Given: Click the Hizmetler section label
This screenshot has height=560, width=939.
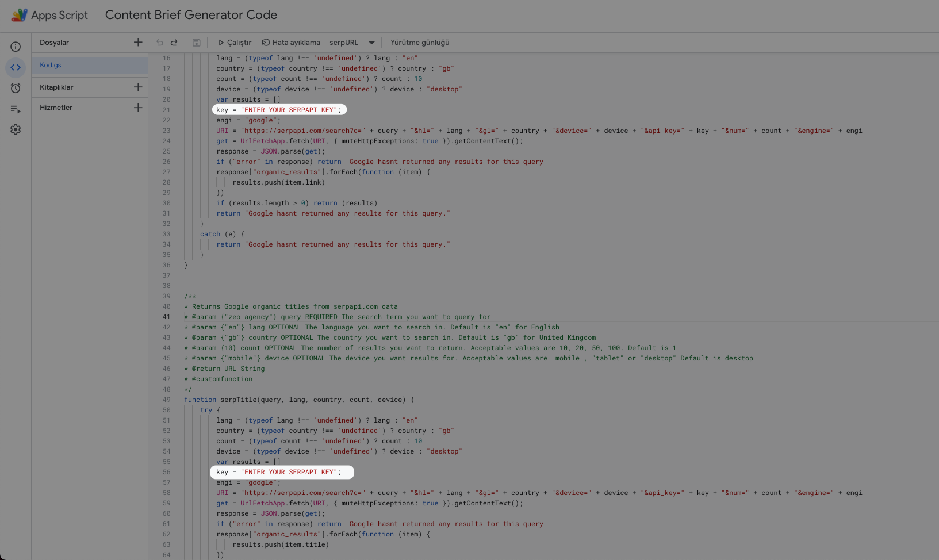Looking at the screenshot, I should pyautogui.click(x=56, y=108).
